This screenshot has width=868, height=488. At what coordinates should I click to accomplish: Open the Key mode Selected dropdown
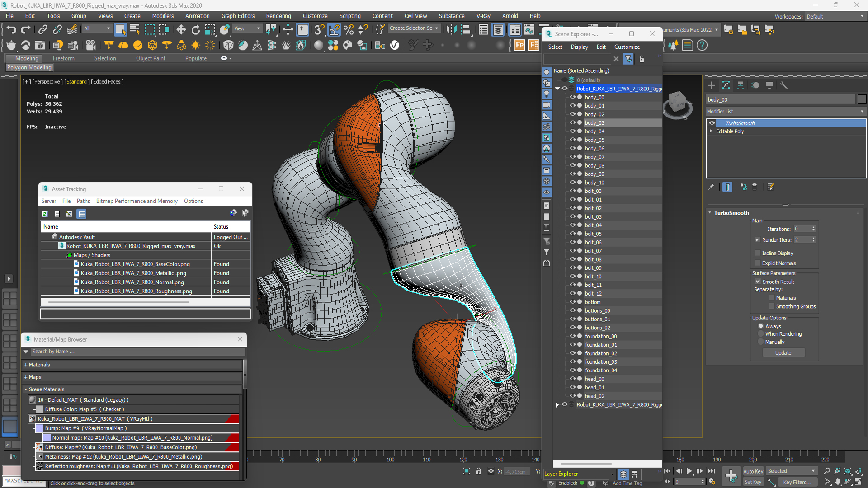[791, 471]
